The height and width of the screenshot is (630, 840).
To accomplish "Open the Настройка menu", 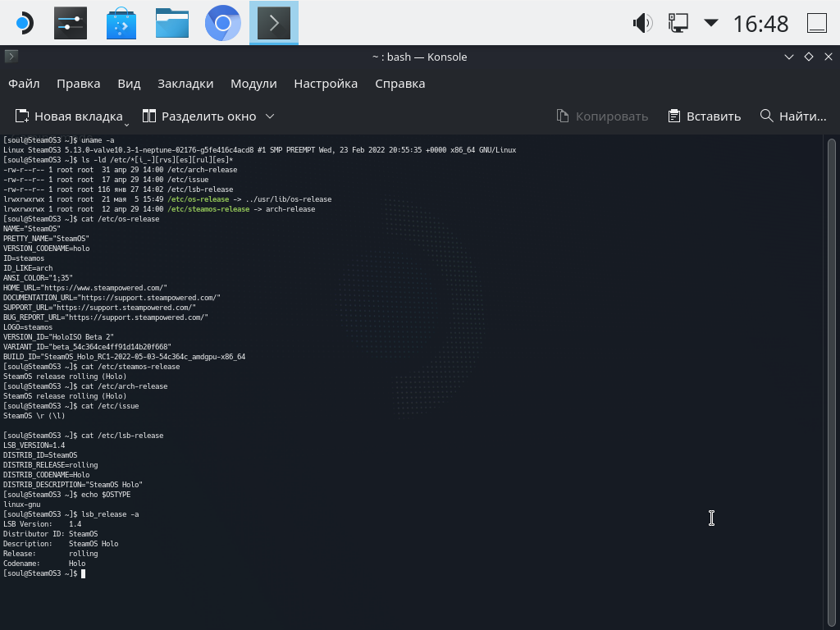I will 326,84.
